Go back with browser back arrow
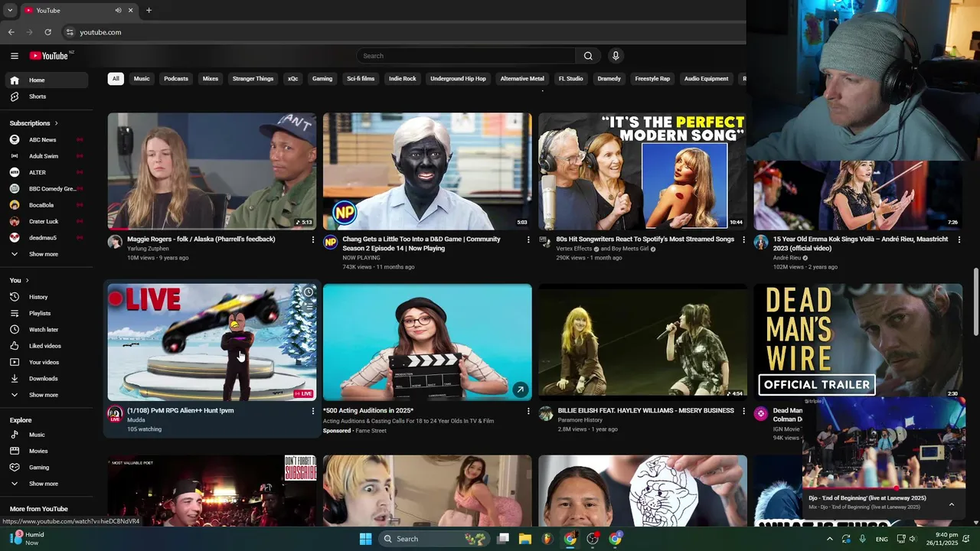This screenshot has width=980, height=551. click(11, 32)
